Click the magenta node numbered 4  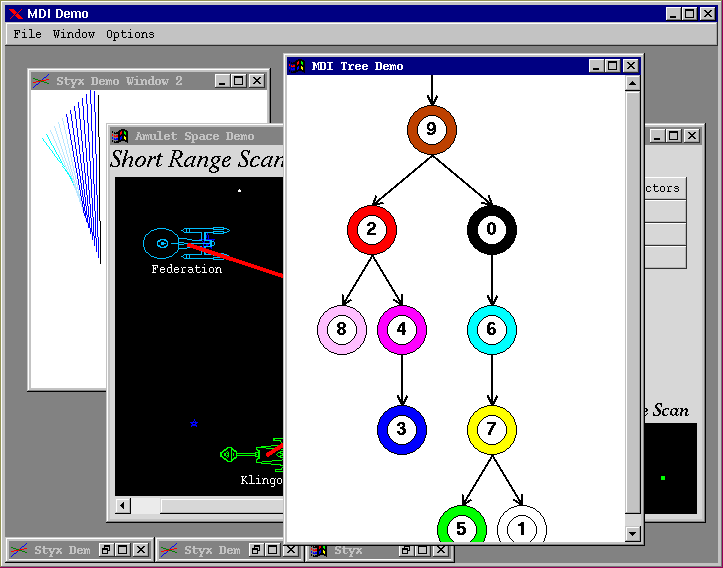tap(401, 330)
